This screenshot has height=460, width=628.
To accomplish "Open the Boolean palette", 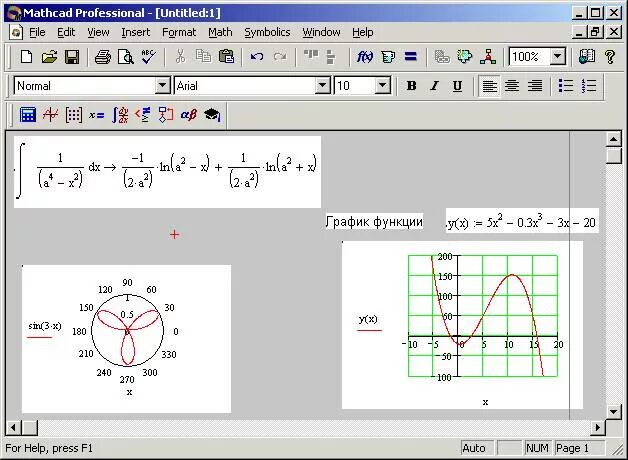I will click(143, 115).
